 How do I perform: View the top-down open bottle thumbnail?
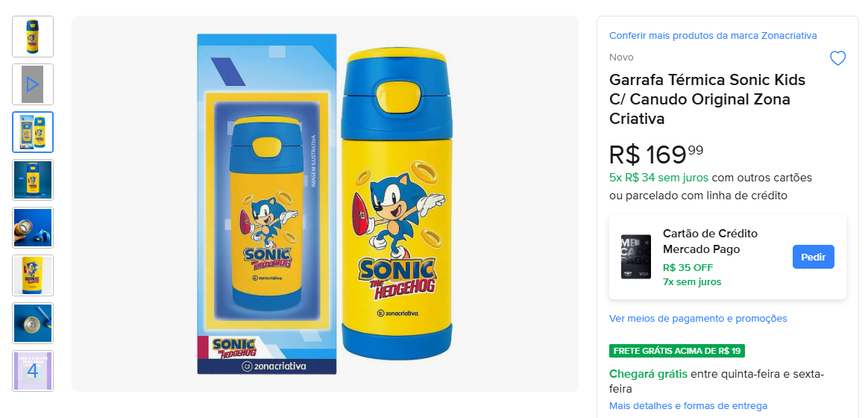(33, 323)
